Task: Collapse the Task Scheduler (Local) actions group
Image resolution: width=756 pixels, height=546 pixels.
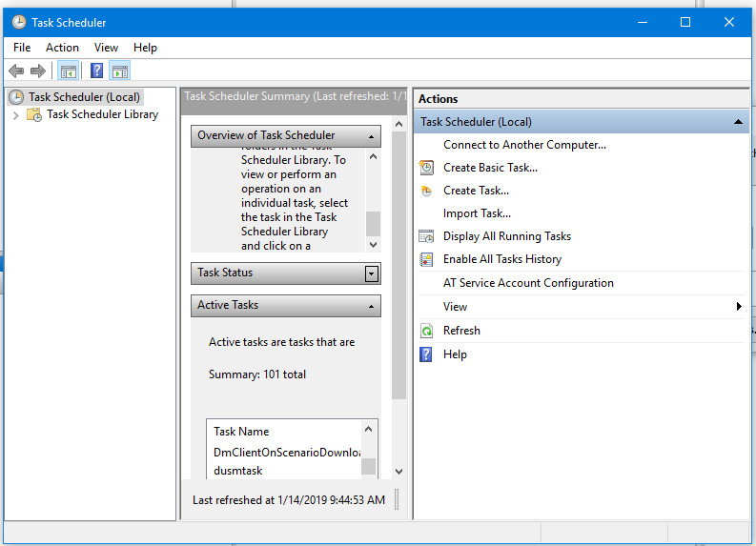Action: click(738, 122)
